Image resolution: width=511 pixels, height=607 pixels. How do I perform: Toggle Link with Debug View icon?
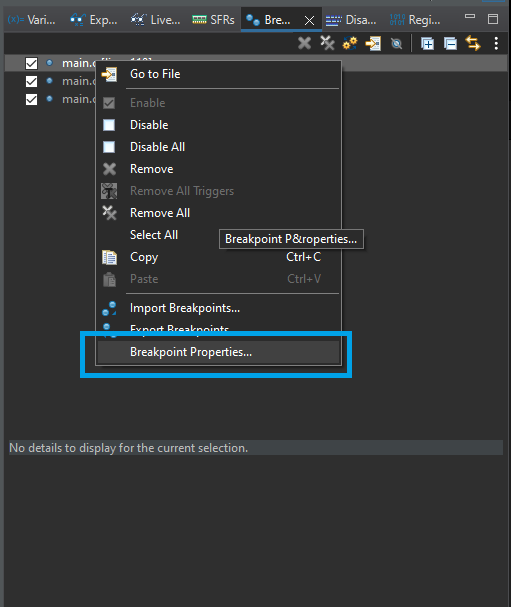pyautogui.click(x=473, y=43)
